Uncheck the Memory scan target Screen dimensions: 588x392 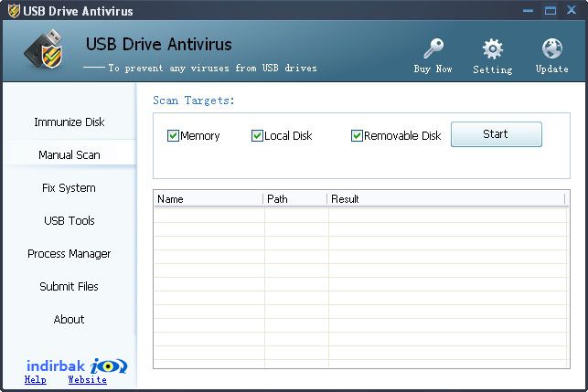tap(173, 135)
